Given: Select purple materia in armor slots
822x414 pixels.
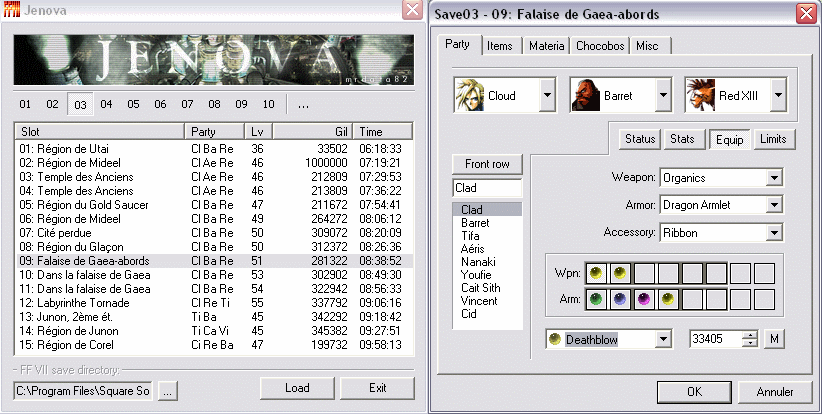Looking at the screenshot, I should pyautogui.click(x=644, y=299).
